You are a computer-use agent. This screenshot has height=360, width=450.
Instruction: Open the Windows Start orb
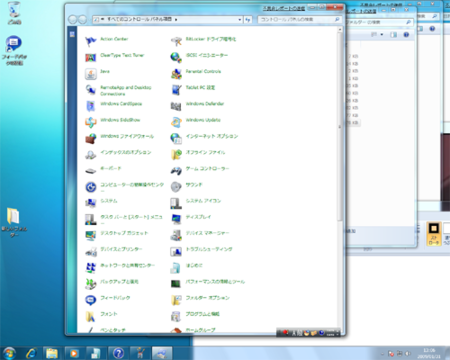click(9, 353)
